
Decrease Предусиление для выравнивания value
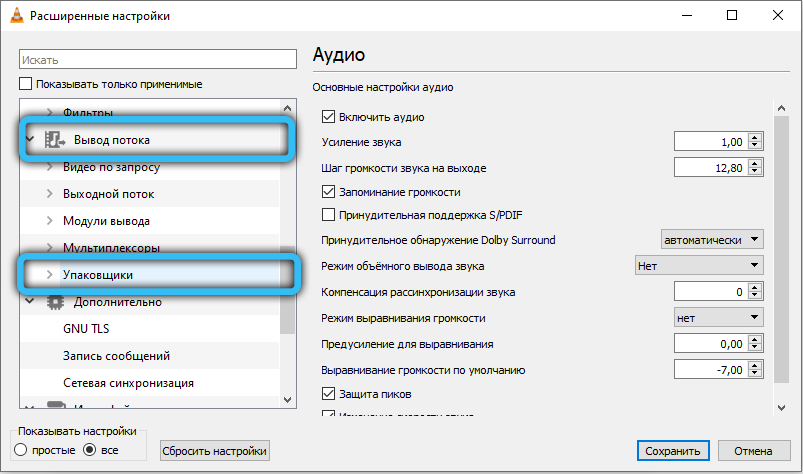tap(755, 348)
